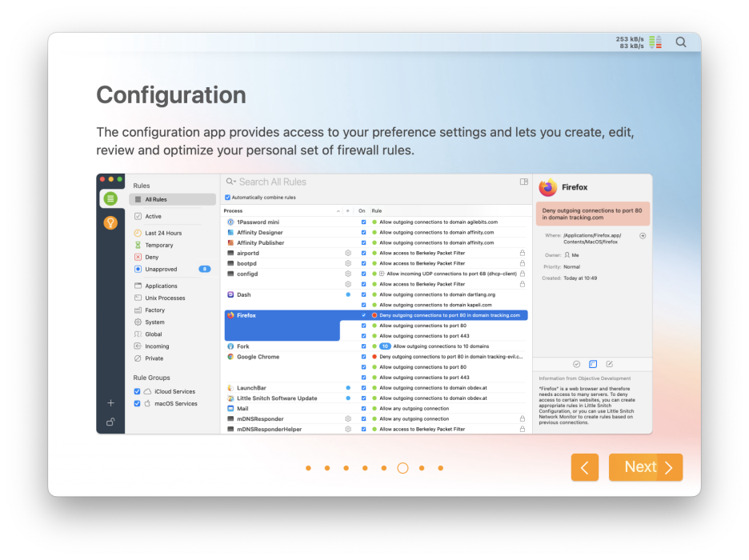Click the Unapproved count badge
This screenshot has height=560, width=749.
coord(204,270)
